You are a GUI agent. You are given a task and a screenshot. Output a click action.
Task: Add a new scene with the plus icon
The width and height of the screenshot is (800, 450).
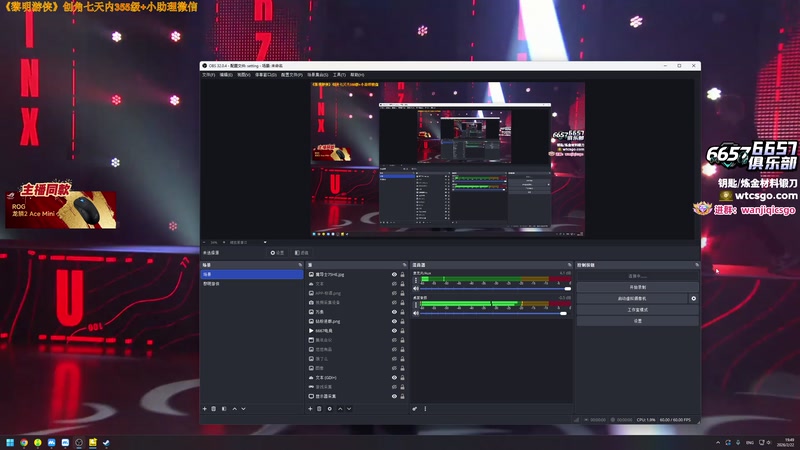click(x=205, y=409)
